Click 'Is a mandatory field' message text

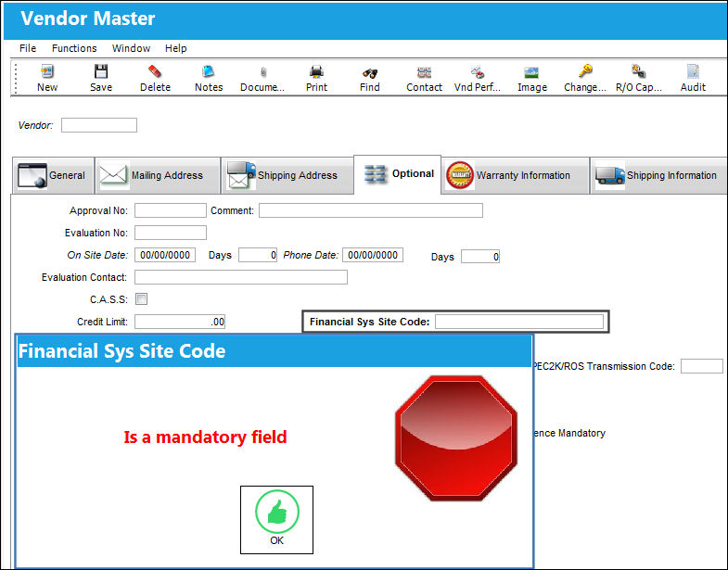[x=205, y=437]
